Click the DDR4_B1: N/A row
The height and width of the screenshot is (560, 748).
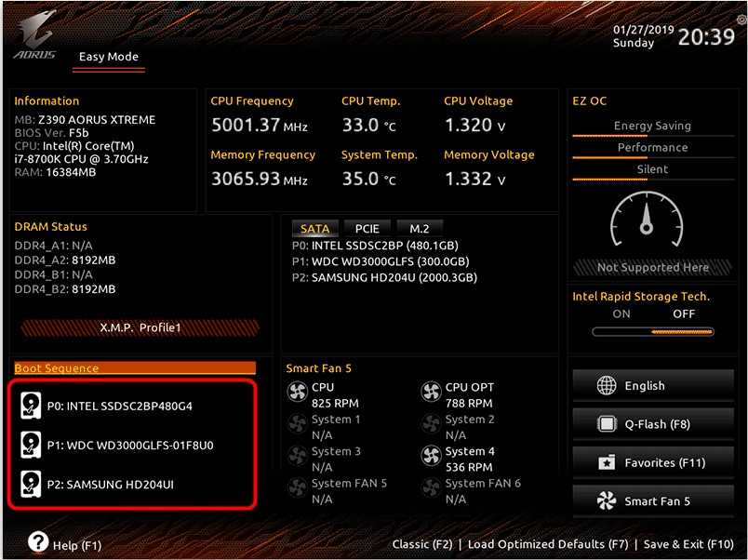53,274
